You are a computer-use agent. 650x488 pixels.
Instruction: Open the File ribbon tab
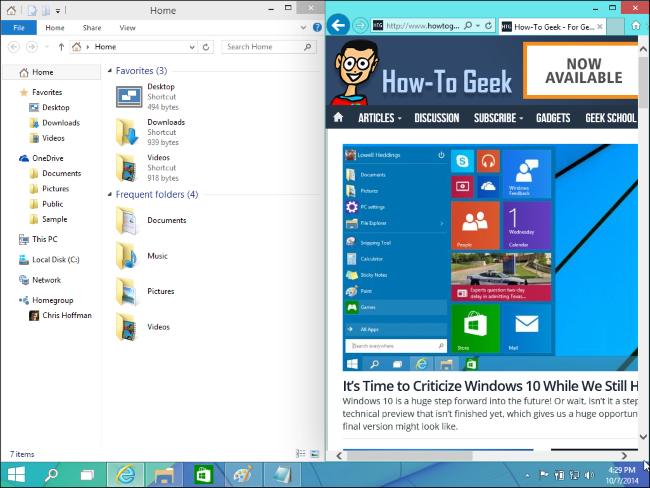(18, 28)
